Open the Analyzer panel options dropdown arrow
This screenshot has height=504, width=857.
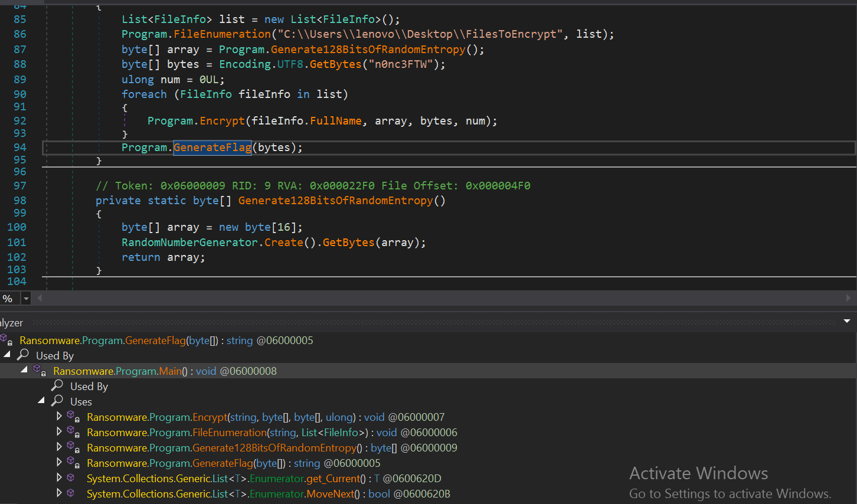point(847,322)
